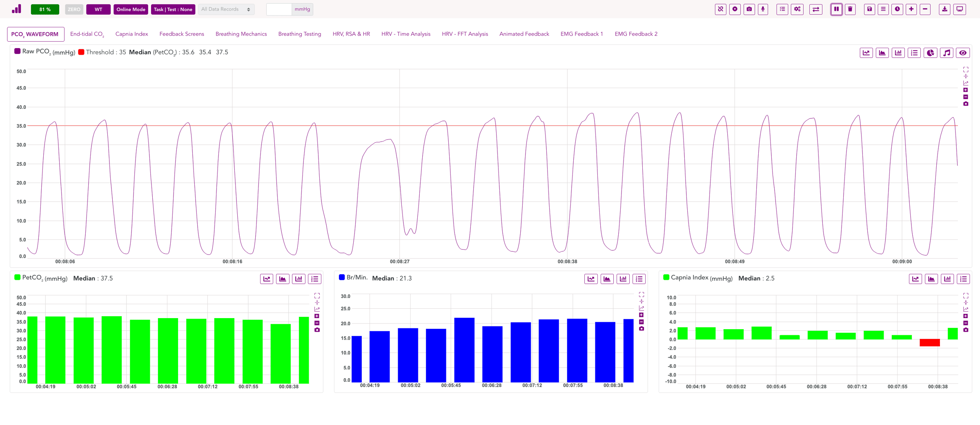Click the unlink chain icon in top toolbar
The image size is (980, 425).
[721, 9]
